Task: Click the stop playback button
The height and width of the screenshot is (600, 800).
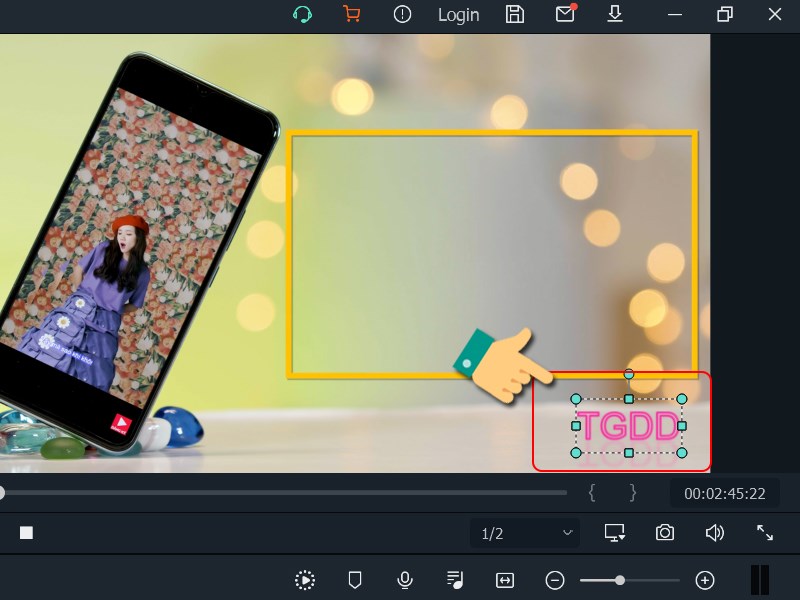Action: point(28,533)
